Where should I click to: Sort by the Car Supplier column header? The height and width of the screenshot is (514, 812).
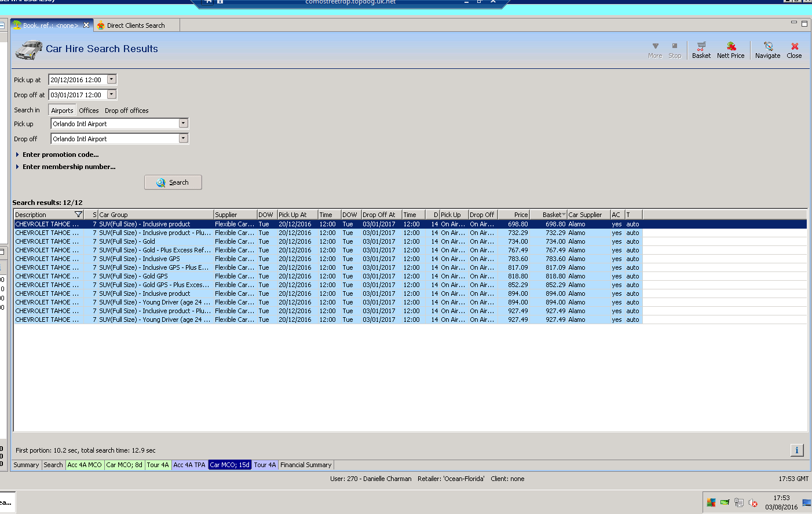pos(588,215)
